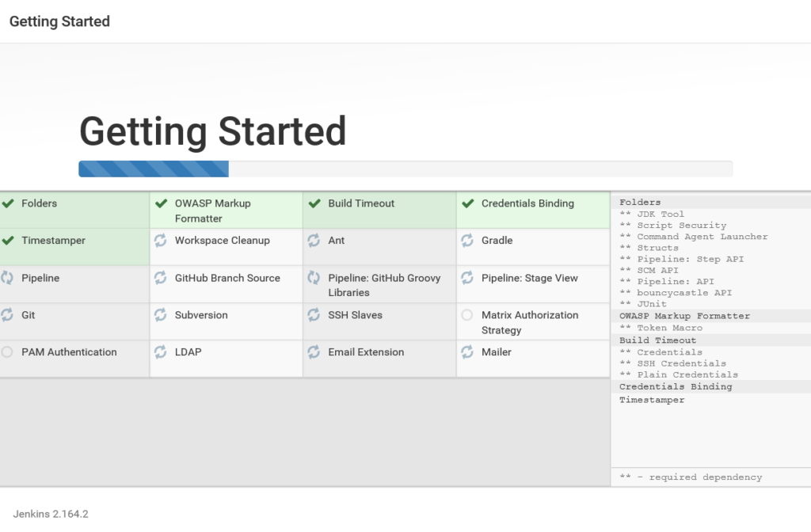Click the Getting Started header bar title
Image resolution: width=811 pixels, height=532 pixels.
coord(59,21)
